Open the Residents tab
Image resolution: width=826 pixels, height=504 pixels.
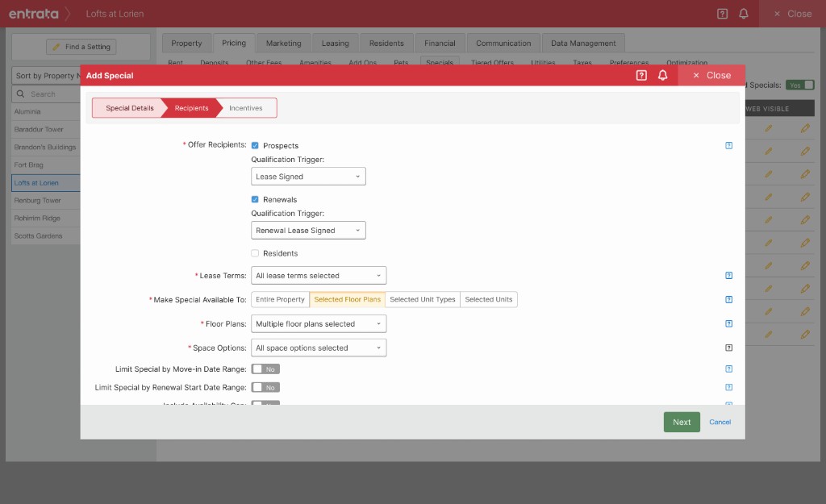pos(386,44)
